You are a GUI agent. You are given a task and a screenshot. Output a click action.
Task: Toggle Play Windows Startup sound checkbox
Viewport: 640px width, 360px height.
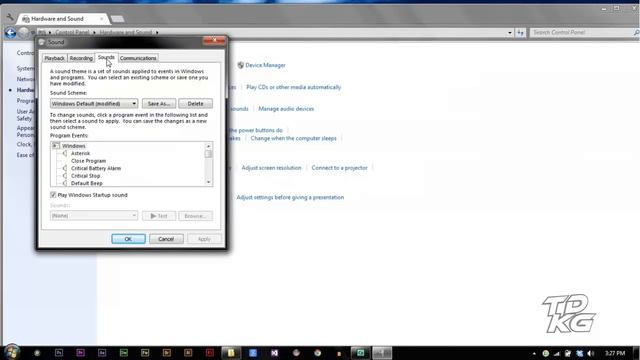53,195
